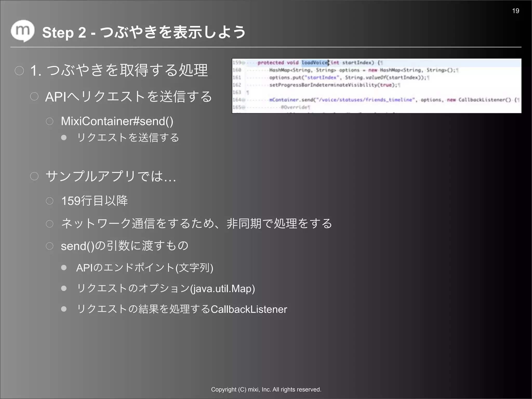This screenshot has width=532, height=399.
Task: Click the filled bullet before APIのエンドポイント(文字列)
Action: coord(64,268)
